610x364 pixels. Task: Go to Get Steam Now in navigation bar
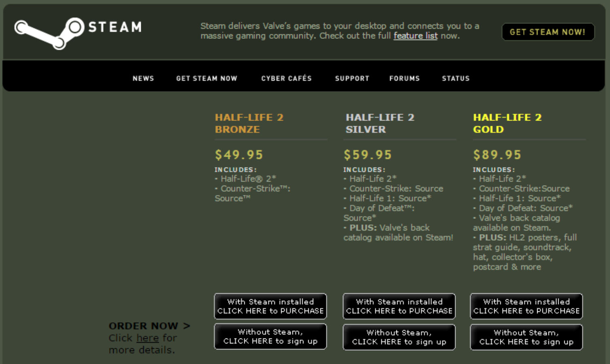pos(206,78)
